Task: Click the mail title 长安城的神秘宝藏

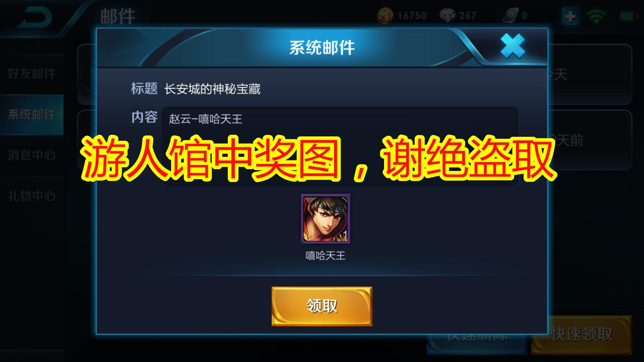Action: (212, 89)
